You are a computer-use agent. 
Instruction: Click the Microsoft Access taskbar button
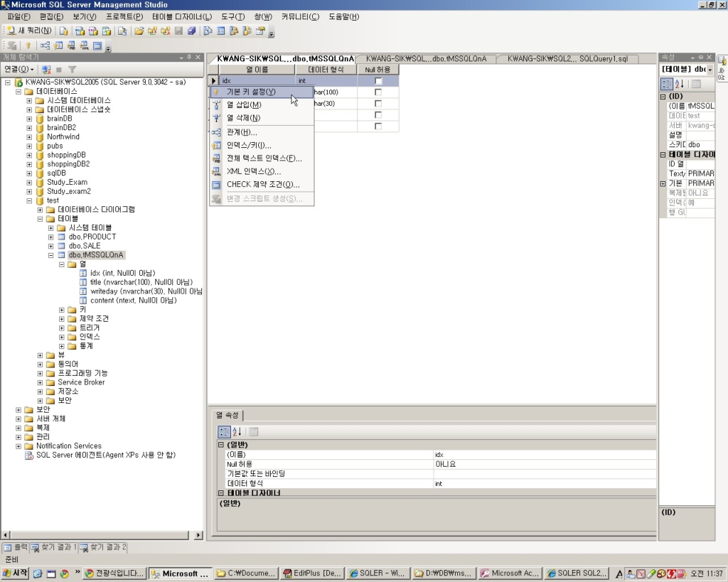[x=510, y=573]
